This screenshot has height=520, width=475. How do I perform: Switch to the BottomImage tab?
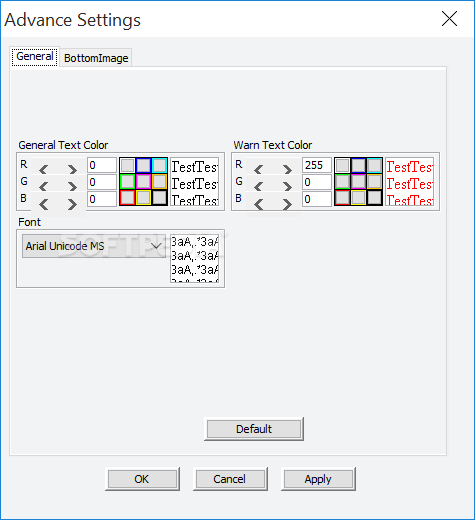[96, 58]
